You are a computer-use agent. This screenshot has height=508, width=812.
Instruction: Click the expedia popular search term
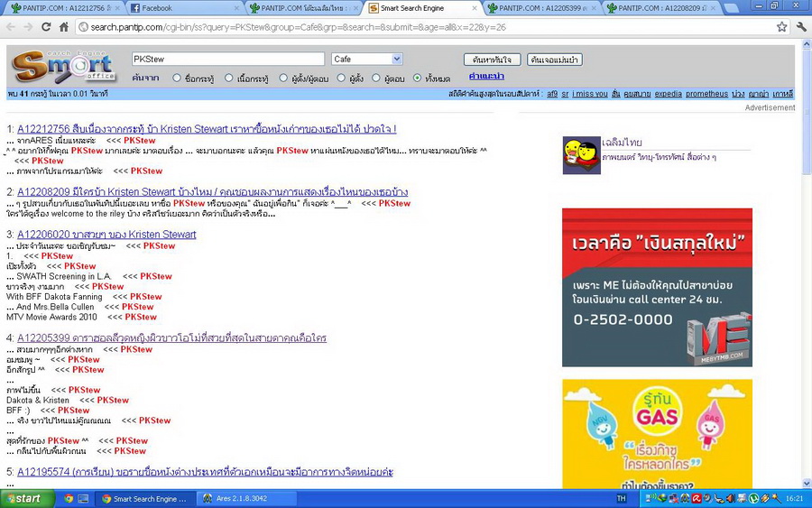(x=668, y=94)
